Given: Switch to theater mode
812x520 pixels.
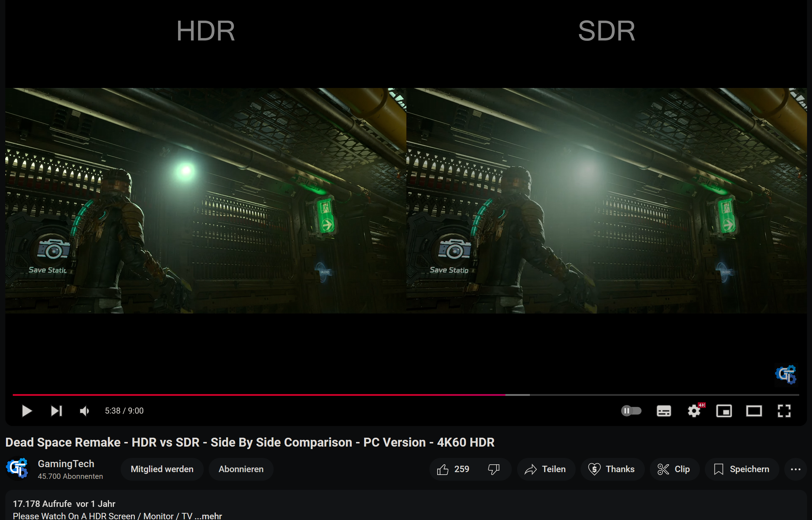Looking at the screenshot, I should [x=754, y=411].
